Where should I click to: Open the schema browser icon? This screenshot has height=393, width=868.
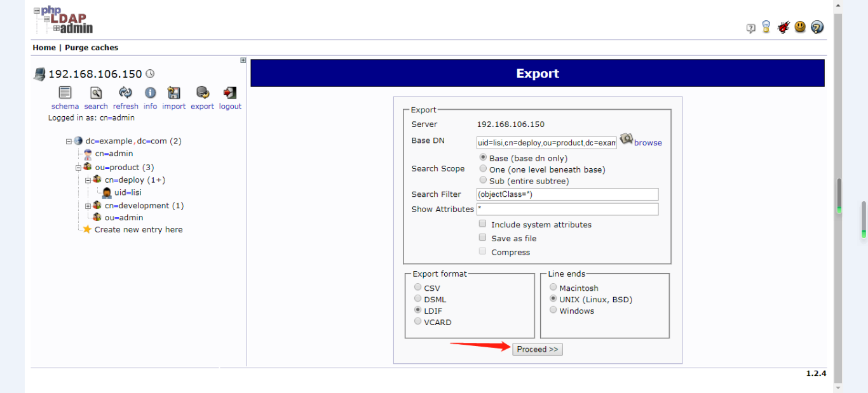point(64,93)
